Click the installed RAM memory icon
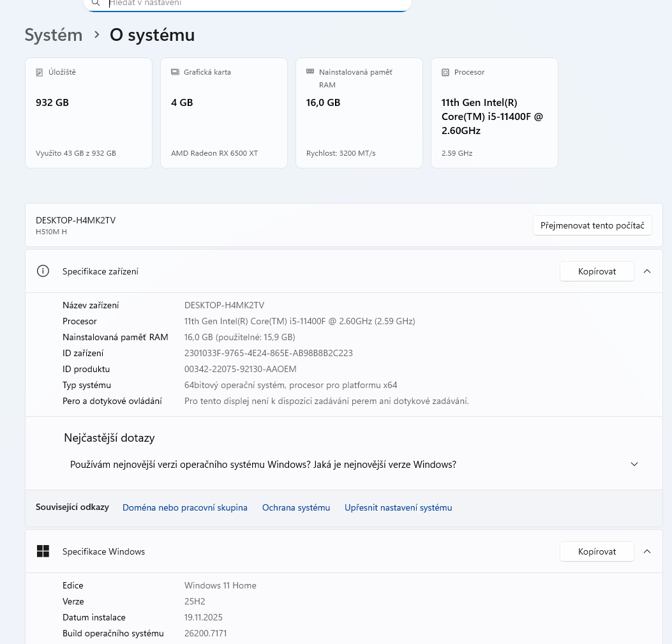Viewport: 672px width, 644px height. [x=310, y=71]
